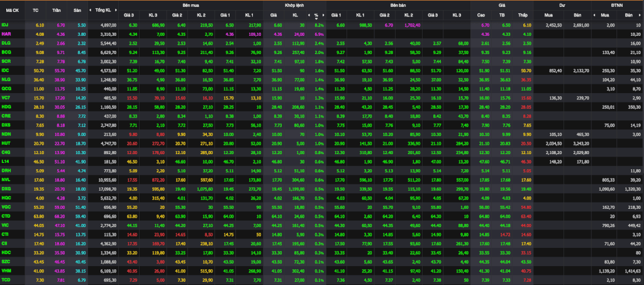Image resolution: width=644 pixels, height=285 pixels.
Task: Select stock ticker VGC
Action: tap(6, 206)
